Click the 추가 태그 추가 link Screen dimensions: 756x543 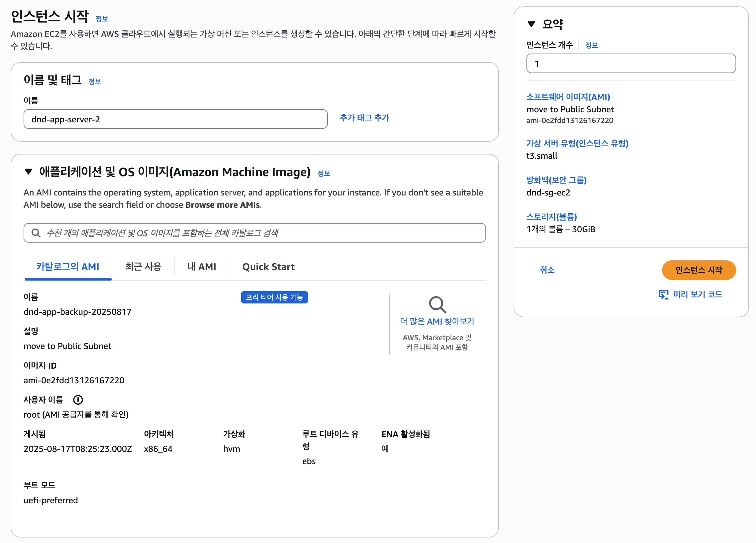(364, 117)
